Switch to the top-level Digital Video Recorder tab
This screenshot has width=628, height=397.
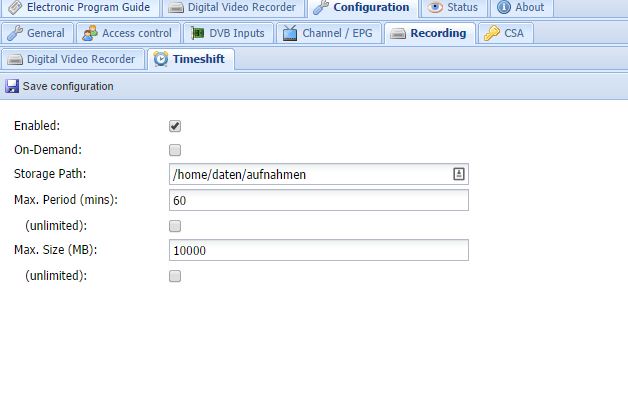[233, 8]
